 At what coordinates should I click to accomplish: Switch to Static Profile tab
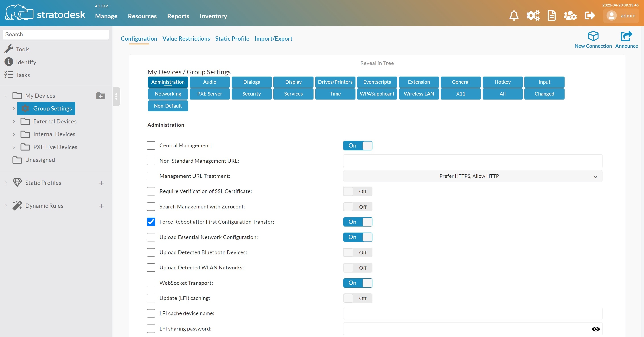(x=232, y=39)
